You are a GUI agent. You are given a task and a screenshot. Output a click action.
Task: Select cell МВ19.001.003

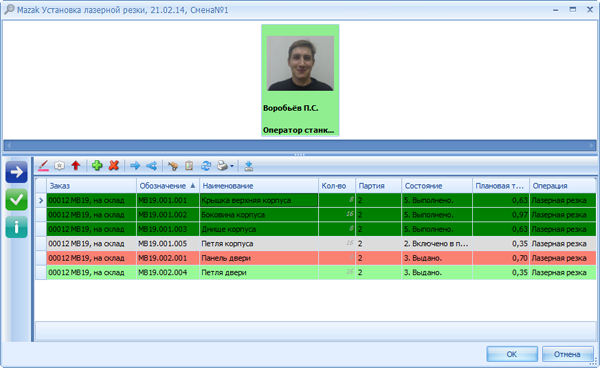click(168, 230)
